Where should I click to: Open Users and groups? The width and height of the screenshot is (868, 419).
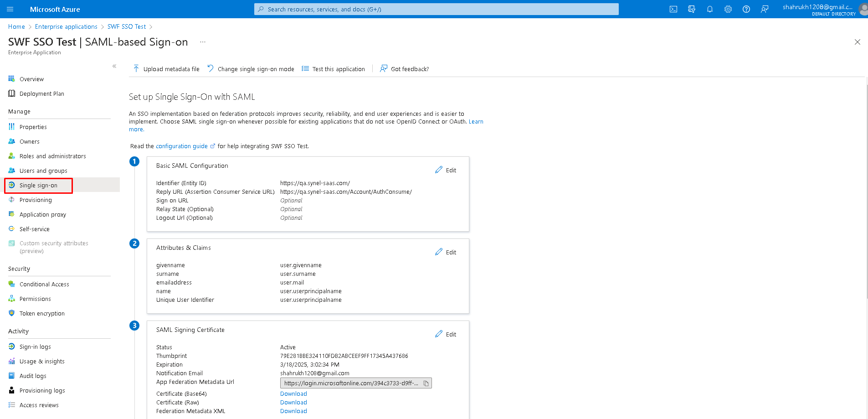[x=43, y=171]
